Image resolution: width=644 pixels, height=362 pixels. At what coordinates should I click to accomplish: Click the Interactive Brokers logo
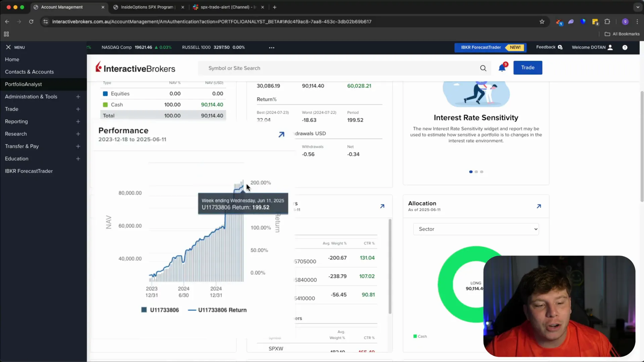[x=136, y=68]
